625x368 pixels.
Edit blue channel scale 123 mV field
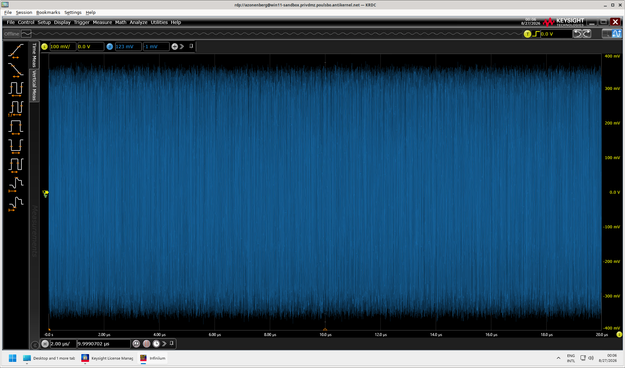click(128, 47)
